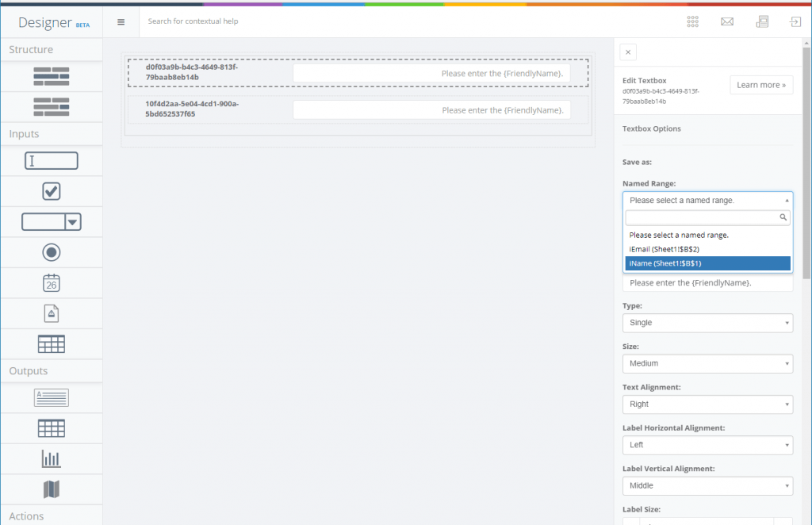Screen dimensions: 812x525
Task: Select the Chart output tool
Action: (51, 458)
